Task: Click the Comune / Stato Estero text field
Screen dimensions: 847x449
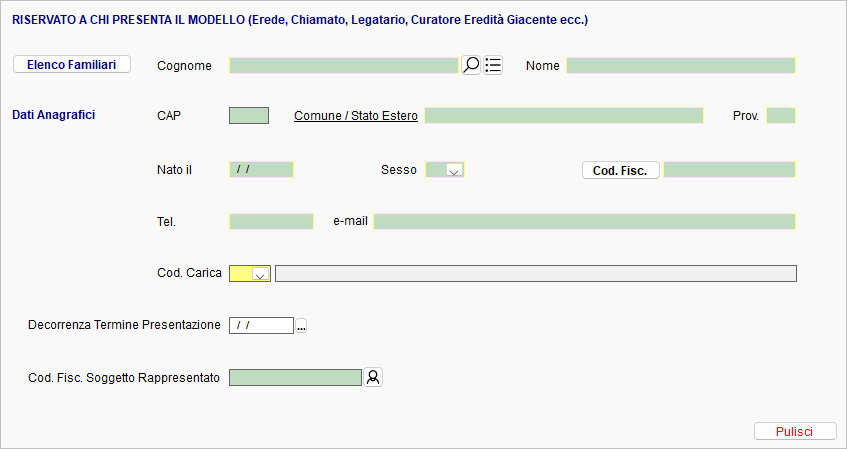Action: pyautogui.click(x=563, y=116)
